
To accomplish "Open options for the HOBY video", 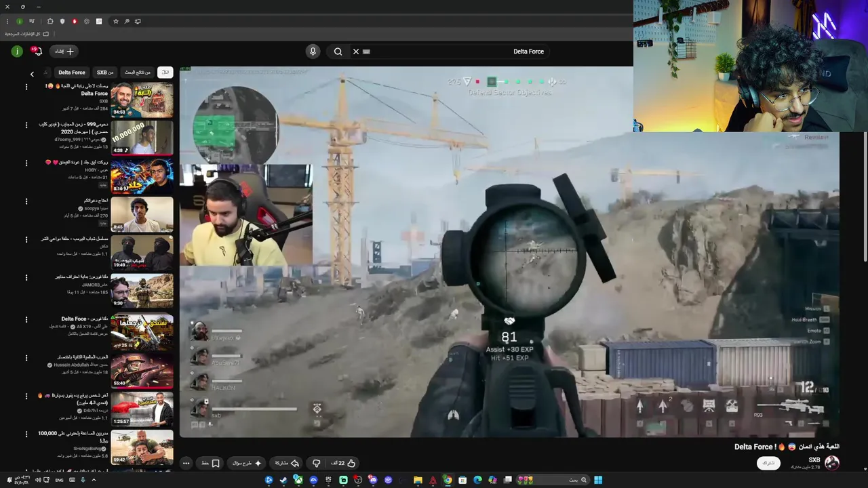I will click(26, 163).
